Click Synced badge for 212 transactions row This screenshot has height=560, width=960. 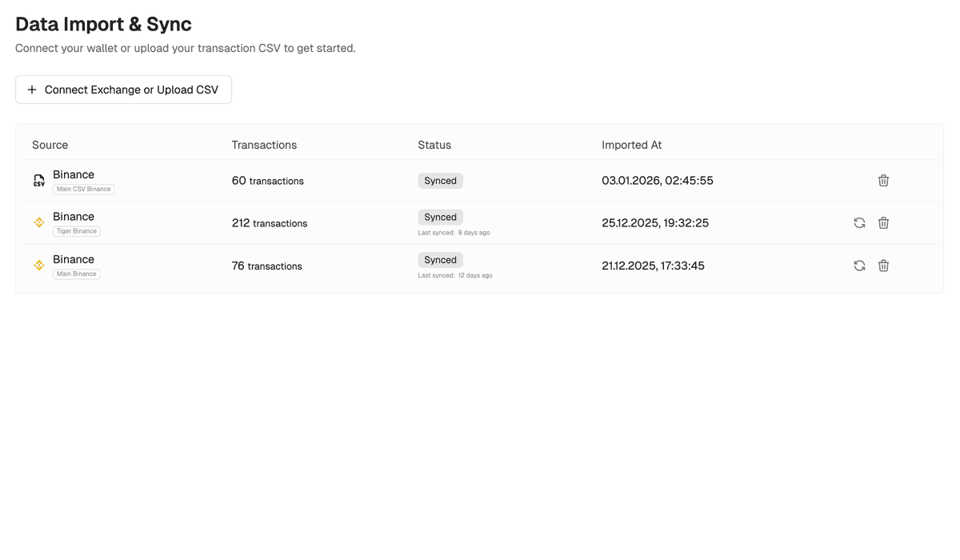click(440, 218)
